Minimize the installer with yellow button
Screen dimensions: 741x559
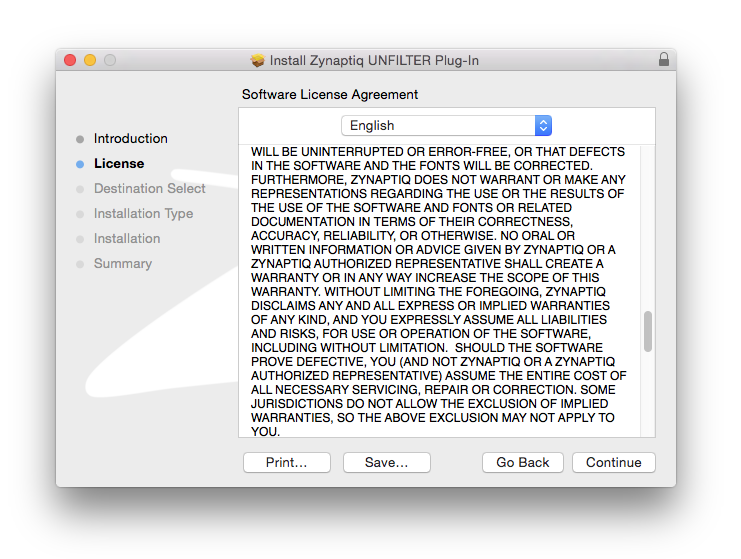pyautogui.click(x=90, y=60)
